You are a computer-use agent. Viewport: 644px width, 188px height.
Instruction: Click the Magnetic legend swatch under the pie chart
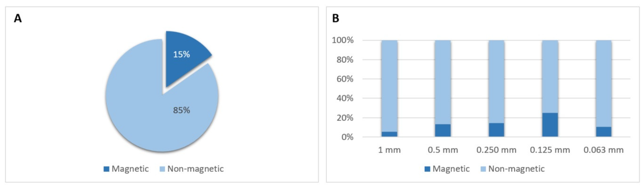tap(107, 169)
